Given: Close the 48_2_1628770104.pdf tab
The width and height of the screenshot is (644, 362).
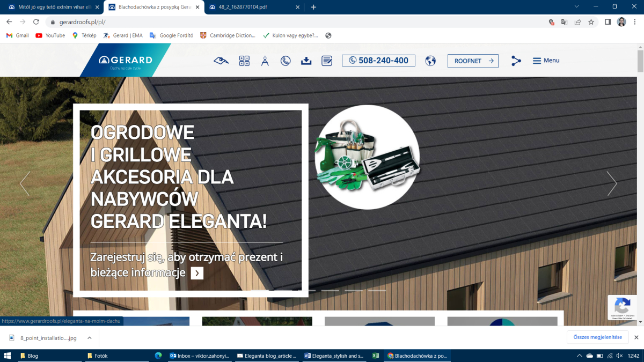Looking at the screenshot, I should (299, 7).
